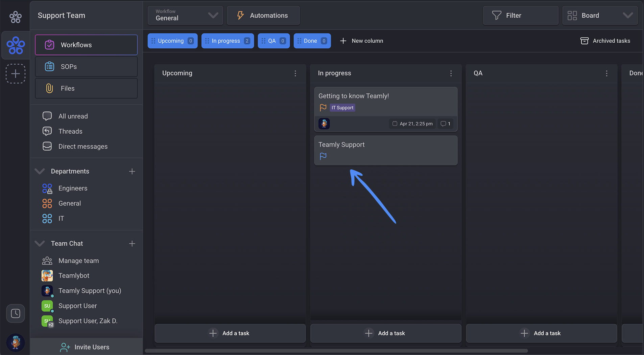Screen dimensions: 644x355
Task: Click the assignee avatar on Getting to know Teamly!
Action: point(324,124)
